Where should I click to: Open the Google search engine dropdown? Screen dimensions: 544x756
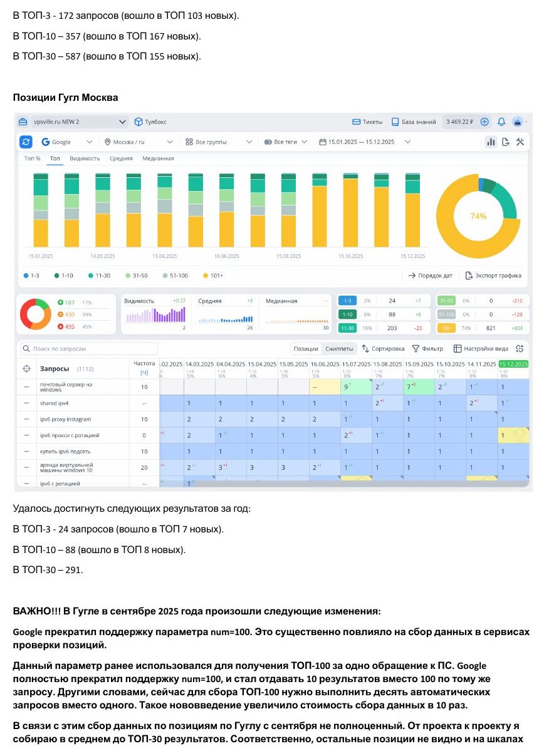click(66, 142)
